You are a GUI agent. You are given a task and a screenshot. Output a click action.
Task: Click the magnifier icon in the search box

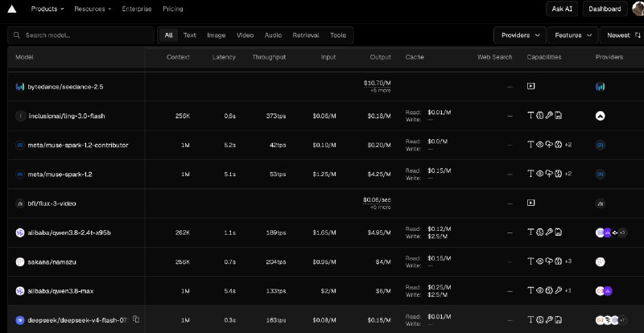17,35
